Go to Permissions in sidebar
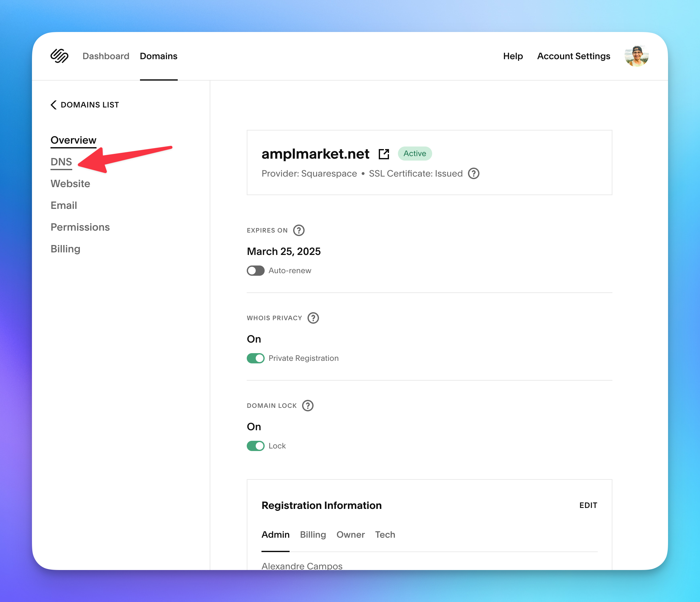Viewport: 700px width, 602px height. (80, 227)
